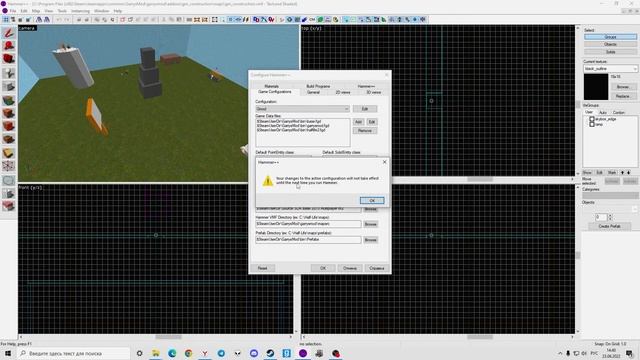Switch to 3D views tab
The height and width of the screenshot is (360, 640).
tap(373, 92)
